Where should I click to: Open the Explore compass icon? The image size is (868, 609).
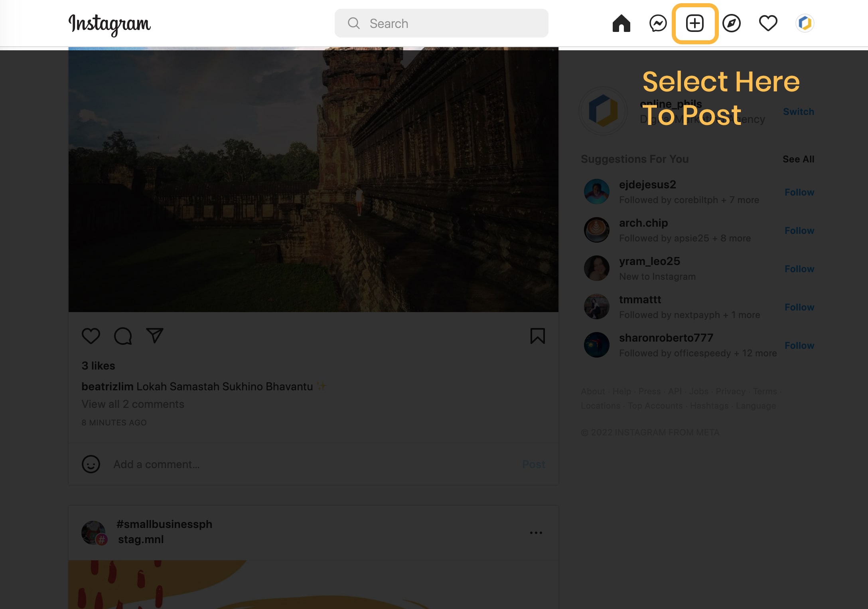[732, 23]
